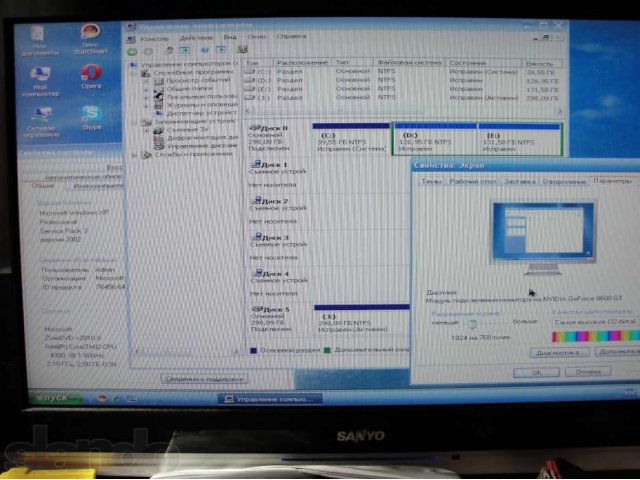Viewport: 640px width, 480px height.
Task: Launch Opera from the desktop icon
Action: 91,77
